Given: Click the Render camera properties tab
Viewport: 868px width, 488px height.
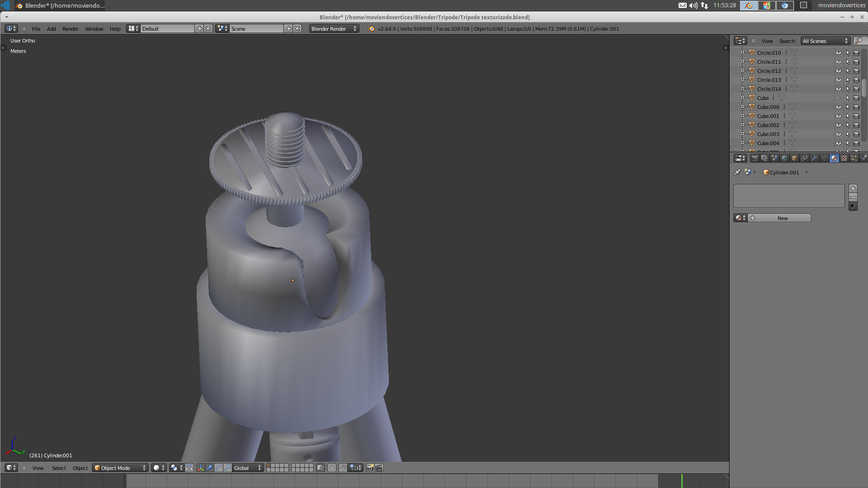Looking at the screenshot, I should 755,158.
